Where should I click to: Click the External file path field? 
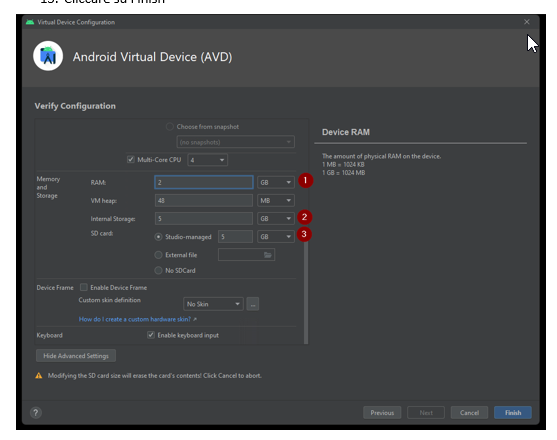point(246,255)
